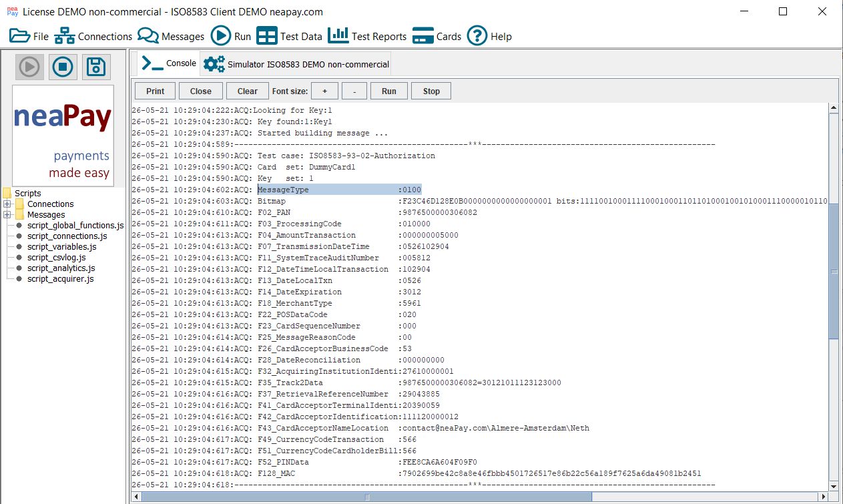This screenshot has width=843, height=504.
Task: Click scroll down arrow of console
Action: click(x=834, y=485)
